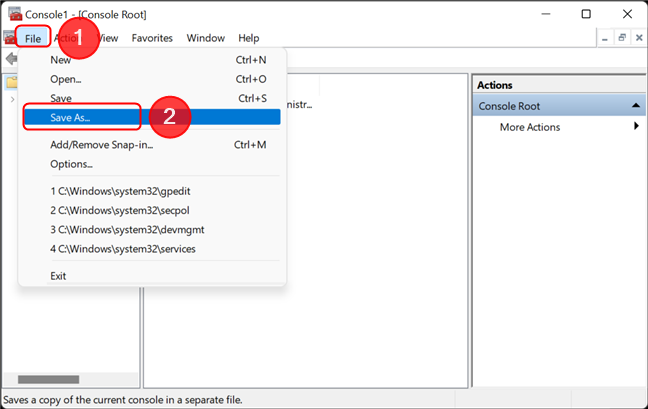Click the Console Root header in Actions pane

point(559,106)
